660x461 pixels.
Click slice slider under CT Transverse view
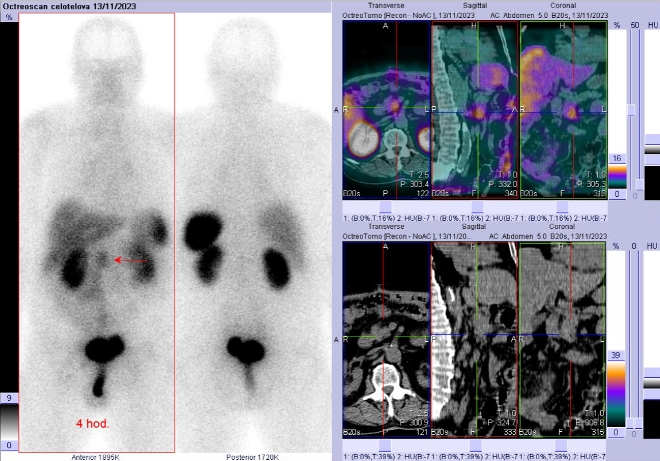(386, 446)
